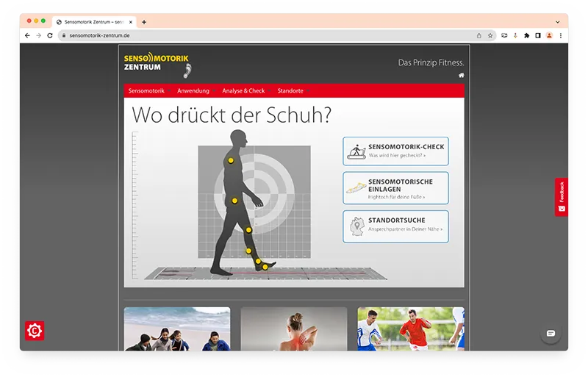Screen dimensions: 588x377
Task: Click the share icon in address bar
Action: 479,35
